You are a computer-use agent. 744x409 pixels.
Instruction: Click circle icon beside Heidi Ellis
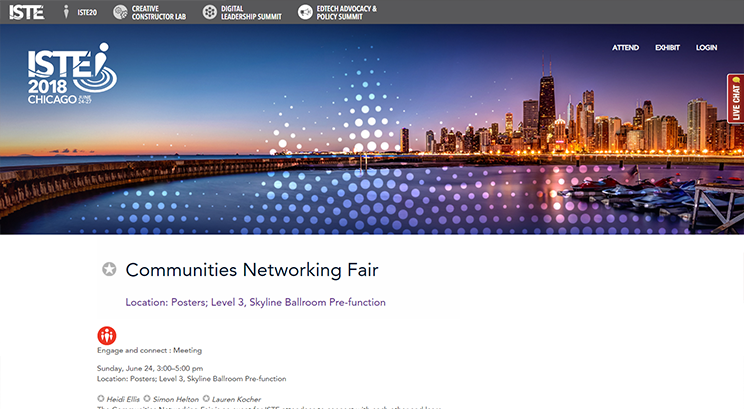point(101,399)
